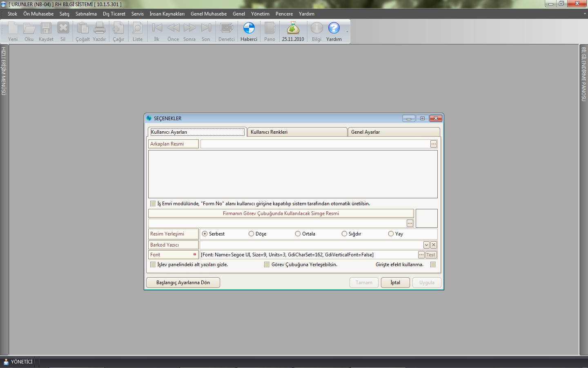Image resolution: width=588 pixels, height=368 pixels.
Task: Expand the Barkod Yazıcı dropdown list
Action: (x=426, y=245)
